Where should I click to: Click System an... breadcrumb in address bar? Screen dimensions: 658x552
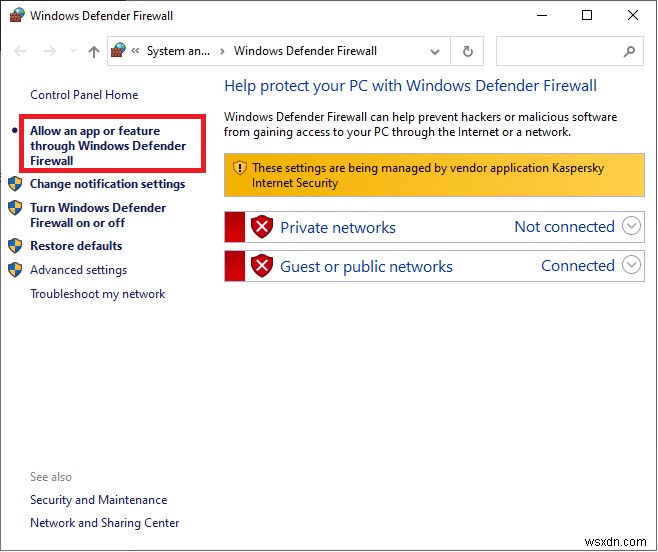178,51
